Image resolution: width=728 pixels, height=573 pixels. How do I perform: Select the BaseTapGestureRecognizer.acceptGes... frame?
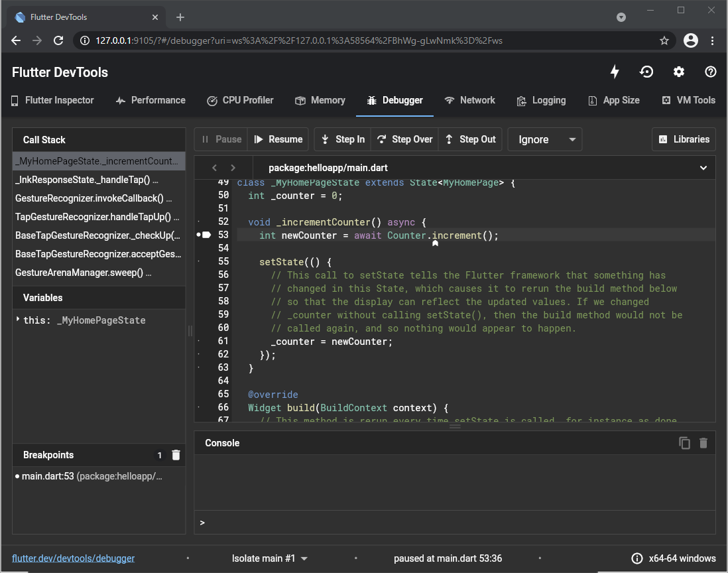coord(98,254)
